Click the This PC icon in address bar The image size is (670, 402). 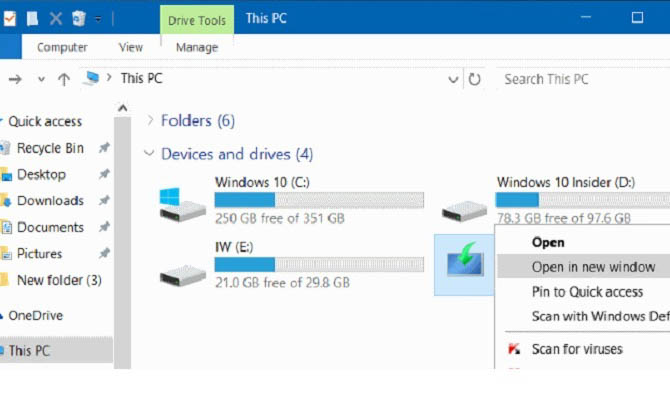tap(91, 78)
